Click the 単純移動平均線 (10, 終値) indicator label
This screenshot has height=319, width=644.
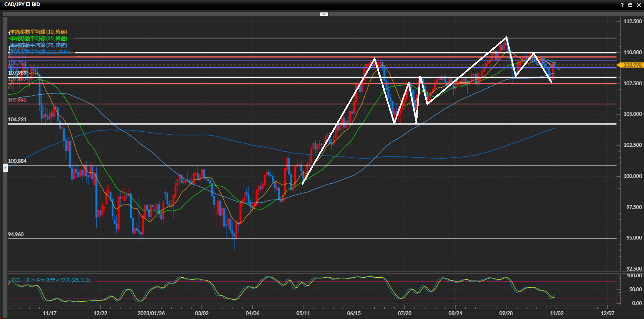[39, 32]
